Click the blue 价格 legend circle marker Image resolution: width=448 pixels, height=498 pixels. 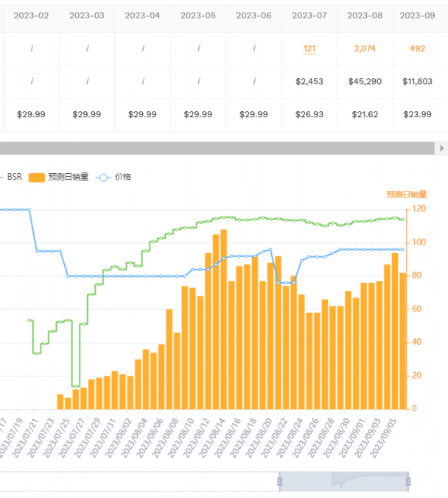point(103,178)
